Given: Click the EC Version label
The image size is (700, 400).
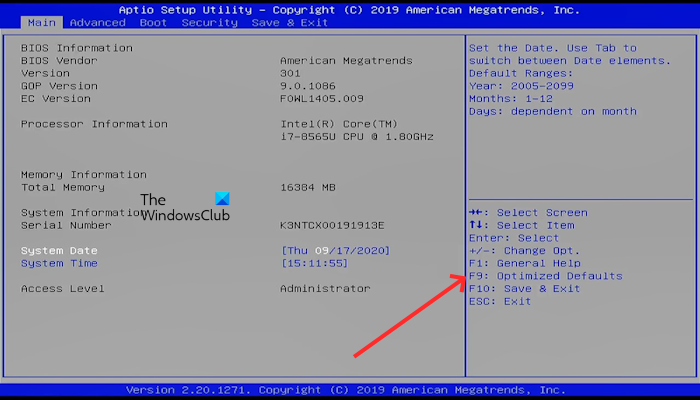Looking at the screenshot, I should [x=56, y=98].
